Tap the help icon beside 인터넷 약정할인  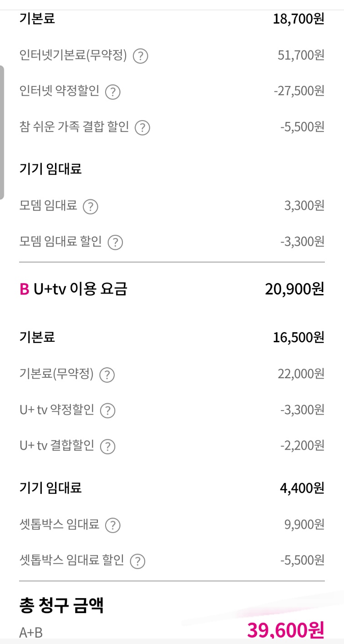coord(113,92)
